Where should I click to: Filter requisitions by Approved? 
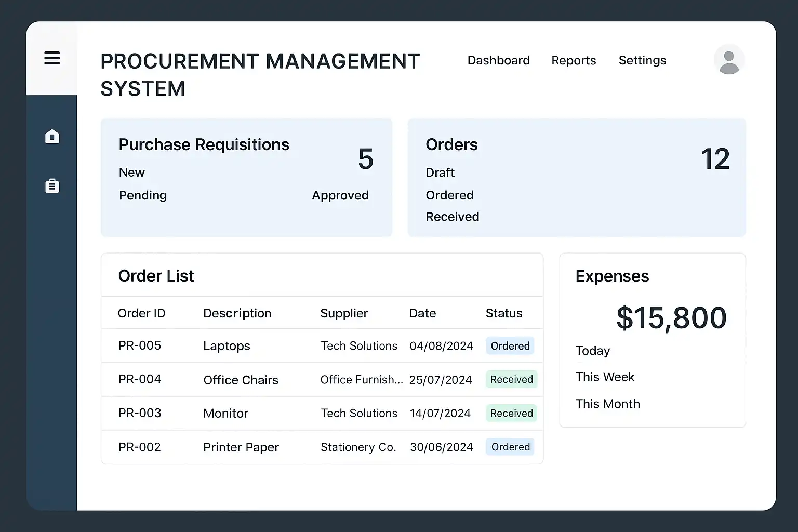point(340,195)
